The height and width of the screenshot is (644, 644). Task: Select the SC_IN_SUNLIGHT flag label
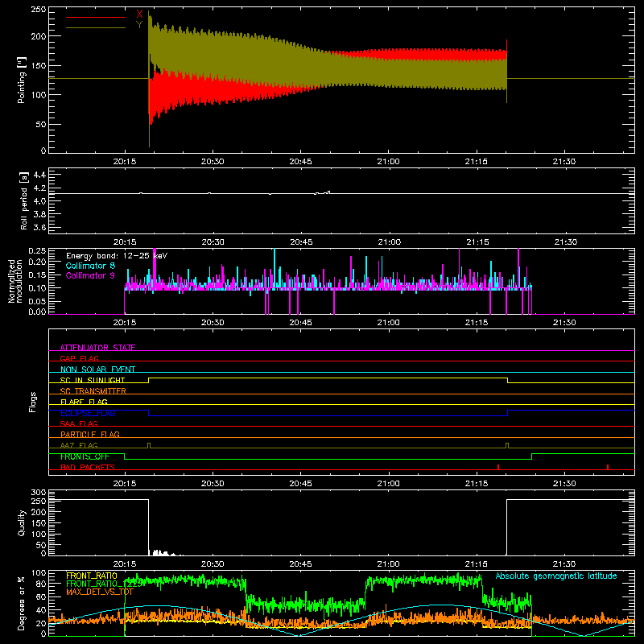pos(93,380)
